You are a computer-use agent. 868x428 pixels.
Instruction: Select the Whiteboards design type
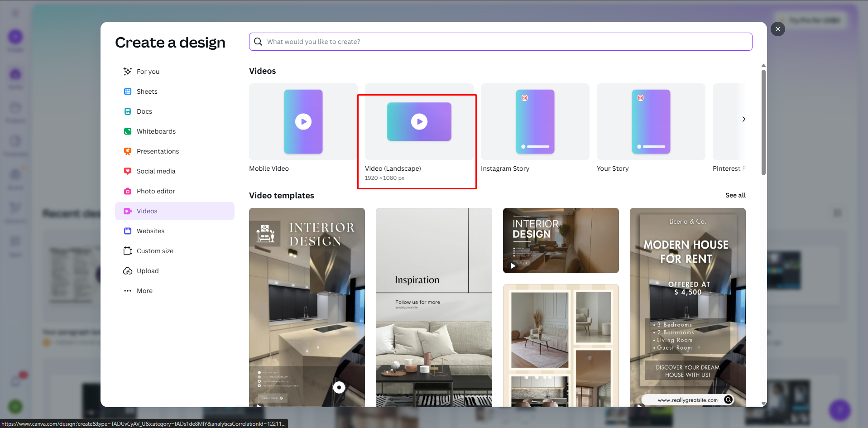pyautogui.click(x=156, y=131)
